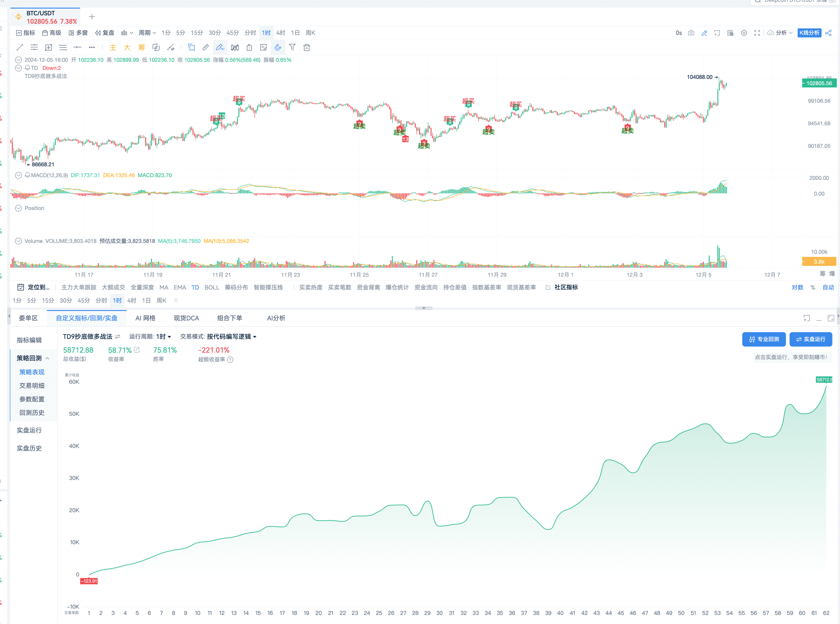The height and width of the screenshot is (624, 840).
Task: Open 交易明细 in the sidebar
Action: coord(32,386)
